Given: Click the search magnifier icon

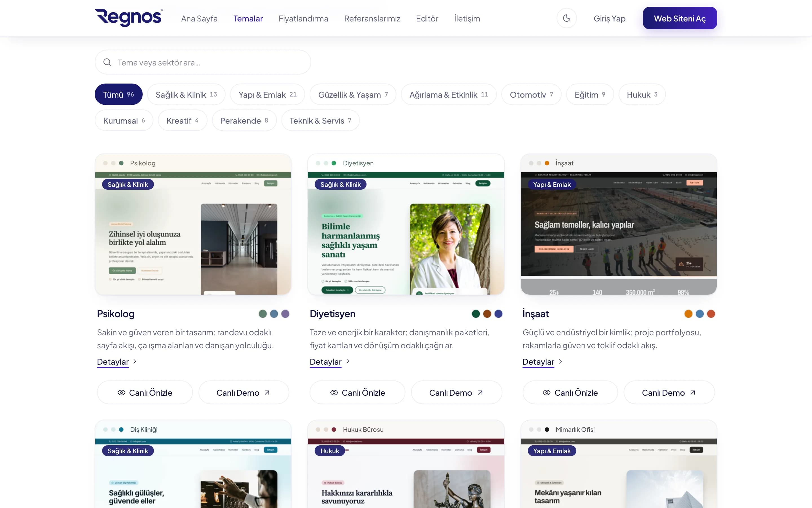Looking at the screenshot, I should pyautogui.click(x=107, y=62).
